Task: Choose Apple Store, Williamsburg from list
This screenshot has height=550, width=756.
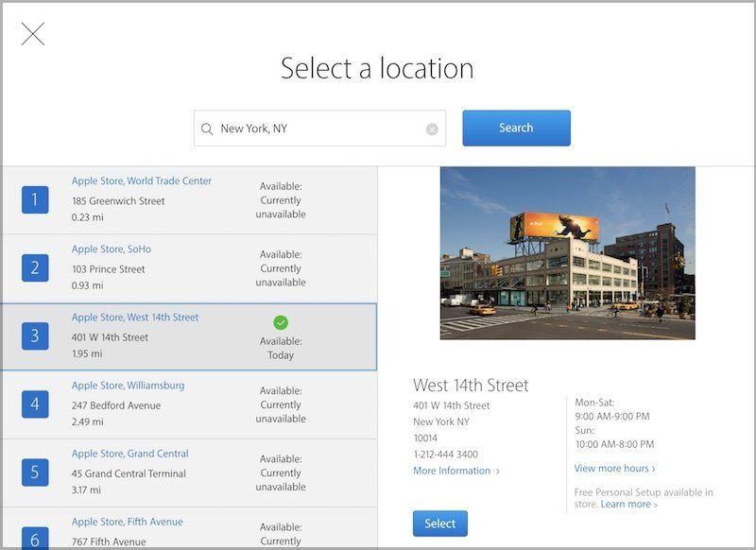Action: (128, 386)
